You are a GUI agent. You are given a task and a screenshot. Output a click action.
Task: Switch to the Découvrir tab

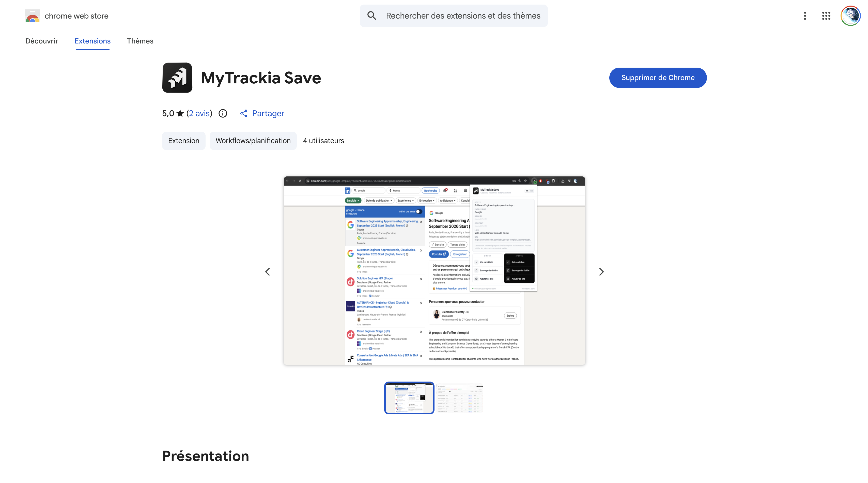(42, 41)
